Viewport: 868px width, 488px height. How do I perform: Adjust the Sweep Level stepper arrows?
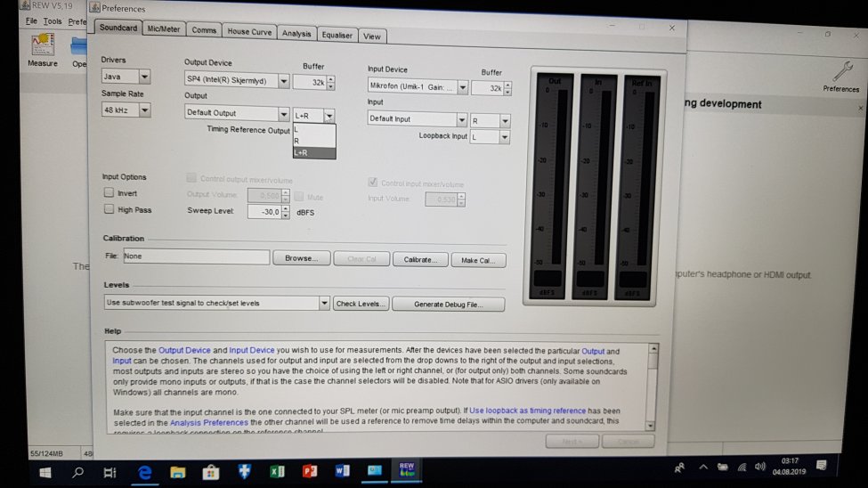pos(286,212)
